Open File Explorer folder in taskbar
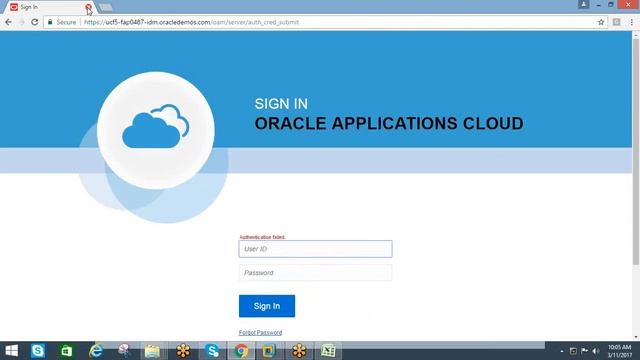Screen dimensions: 640x360 152,351
